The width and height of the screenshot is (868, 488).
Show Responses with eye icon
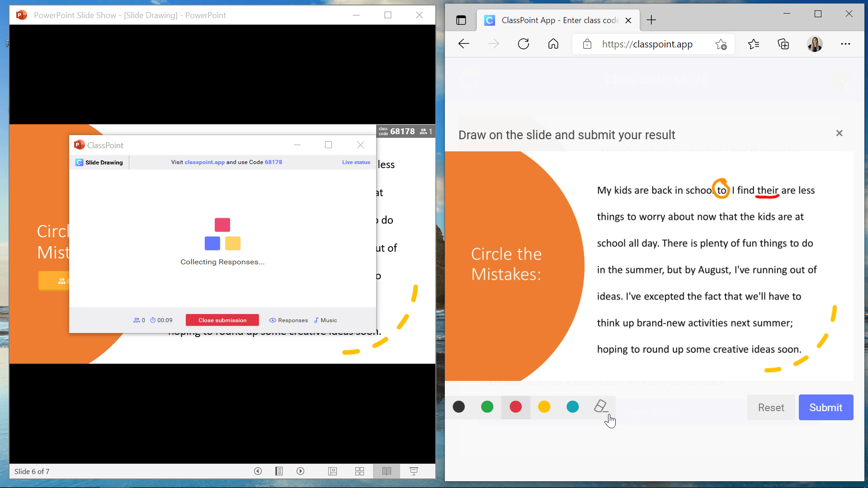point(288,320)
